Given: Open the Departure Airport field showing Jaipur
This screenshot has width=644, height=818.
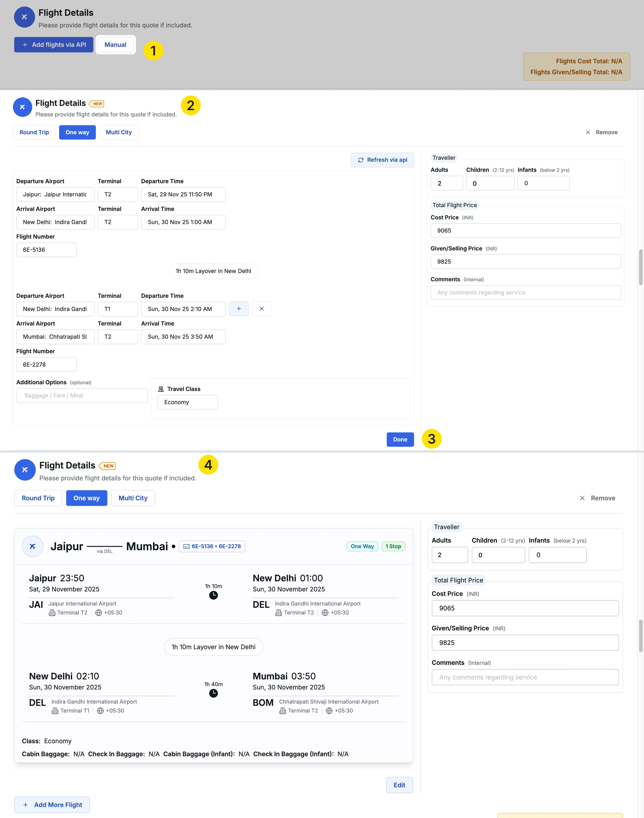Looking at the screenshot, I should click(x=55, y=194).
